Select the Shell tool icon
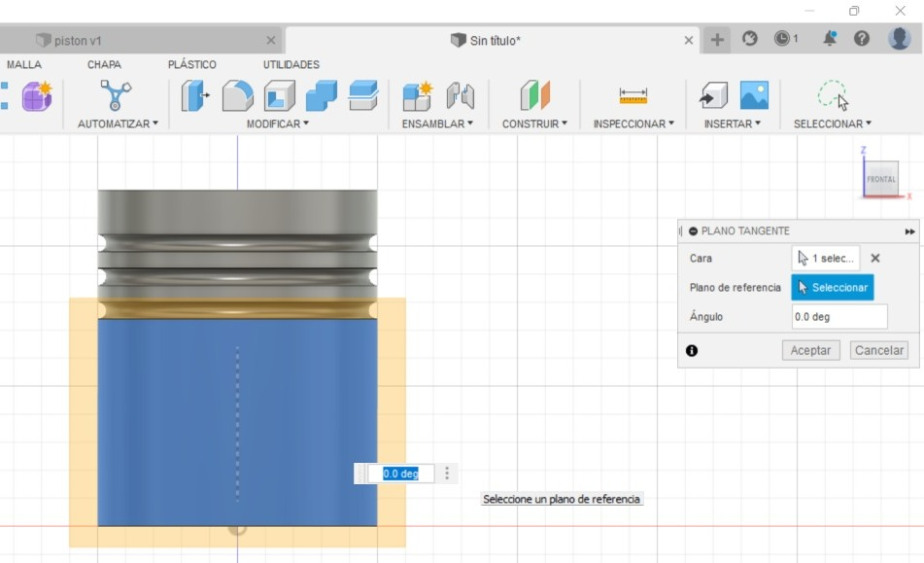 click(279, 95)
